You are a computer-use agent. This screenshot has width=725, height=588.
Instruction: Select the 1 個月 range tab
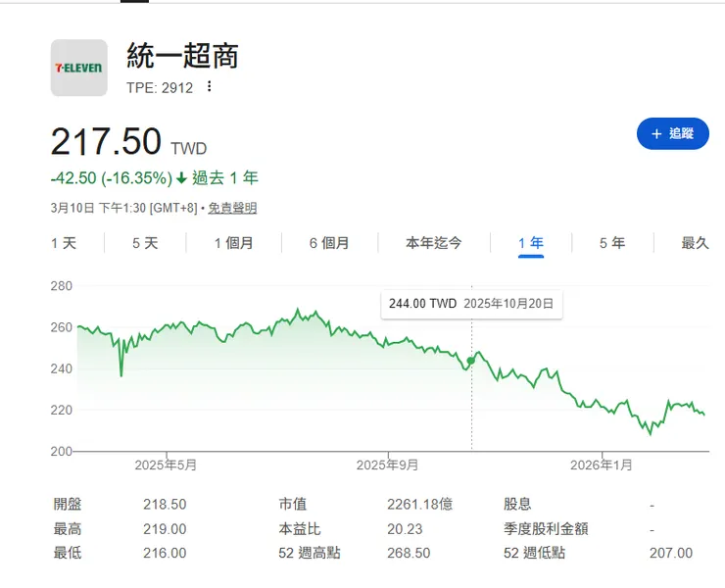tap(233, 243)
